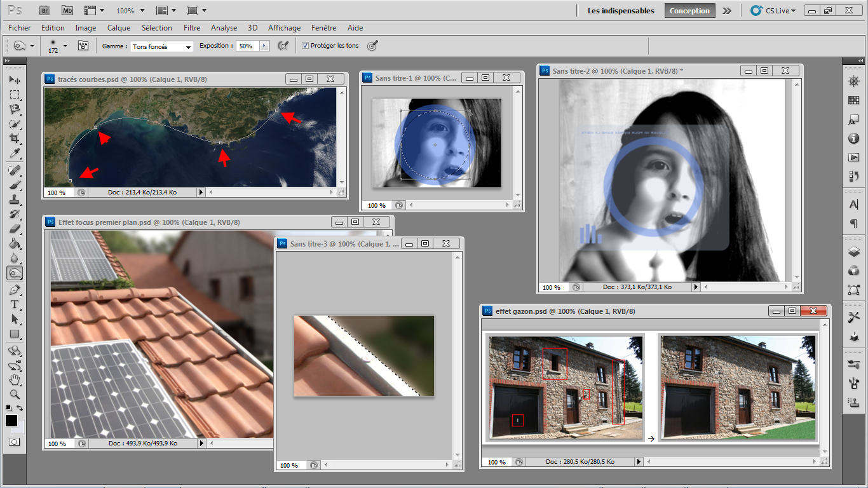Select the Clone Stamp tool
868x488 pixels.
coord(15,200)
